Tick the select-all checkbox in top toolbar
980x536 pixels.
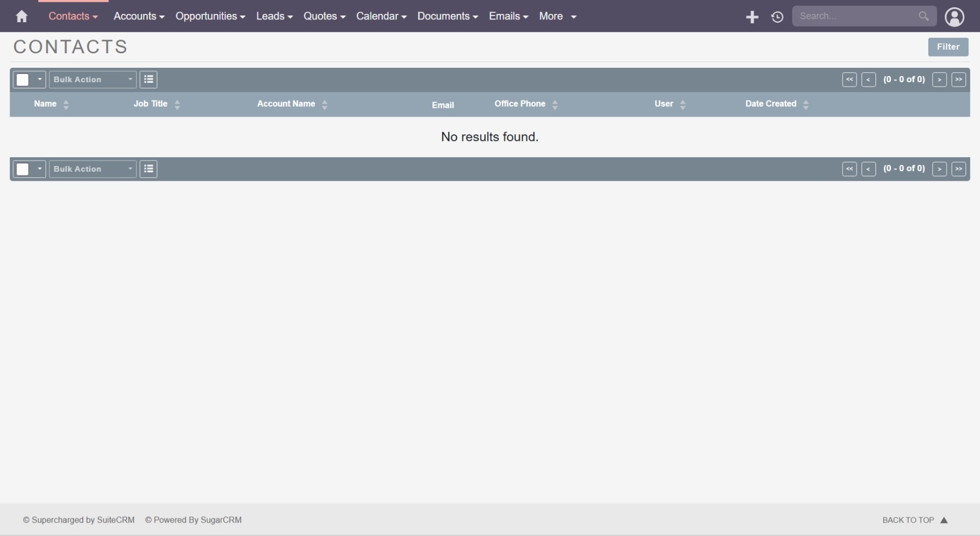click(23, 79)
